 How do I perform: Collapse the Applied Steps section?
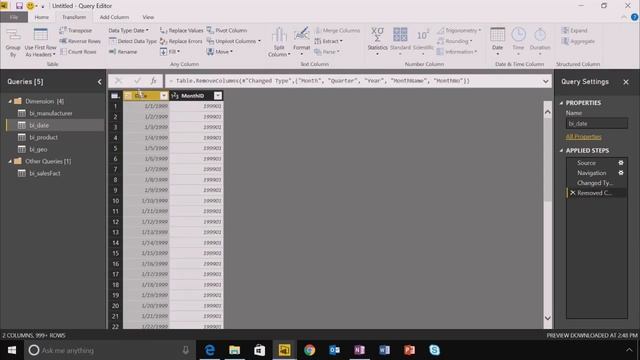tap(562, 151)
